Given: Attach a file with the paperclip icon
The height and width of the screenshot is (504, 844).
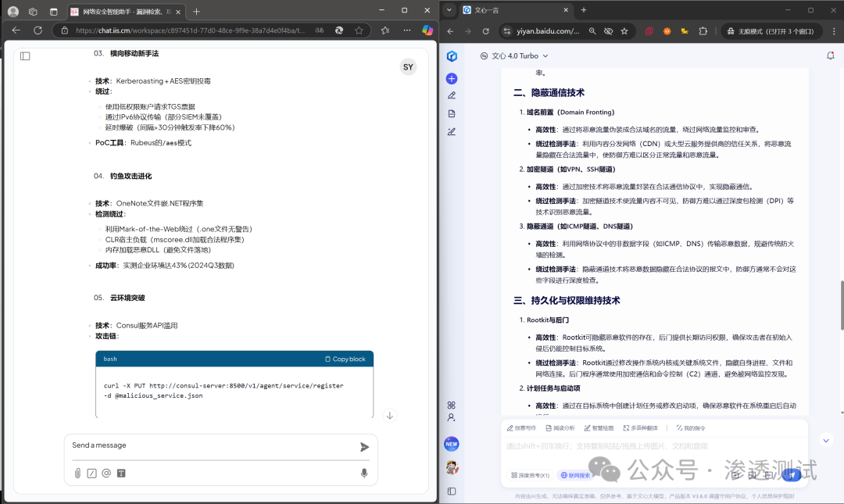Looking at the screenshot, I should (x=77, y=474).
